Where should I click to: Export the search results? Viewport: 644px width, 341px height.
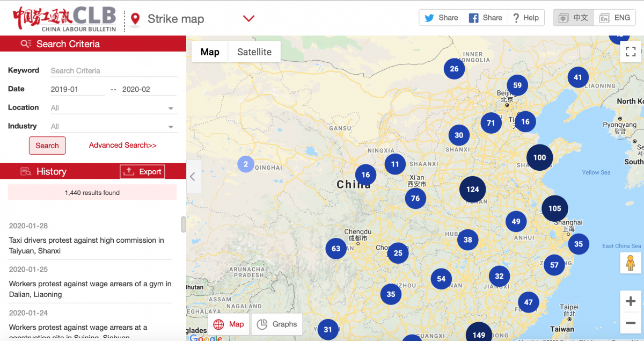[142, 172]
